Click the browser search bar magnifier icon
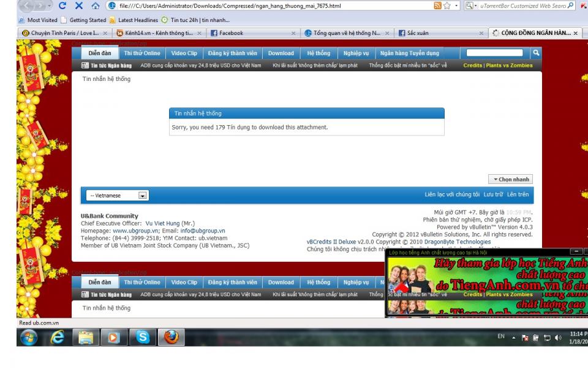 571,6
